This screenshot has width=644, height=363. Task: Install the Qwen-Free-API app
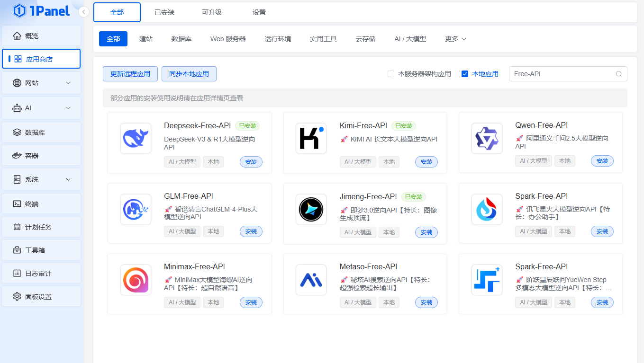tap(602, 161)
